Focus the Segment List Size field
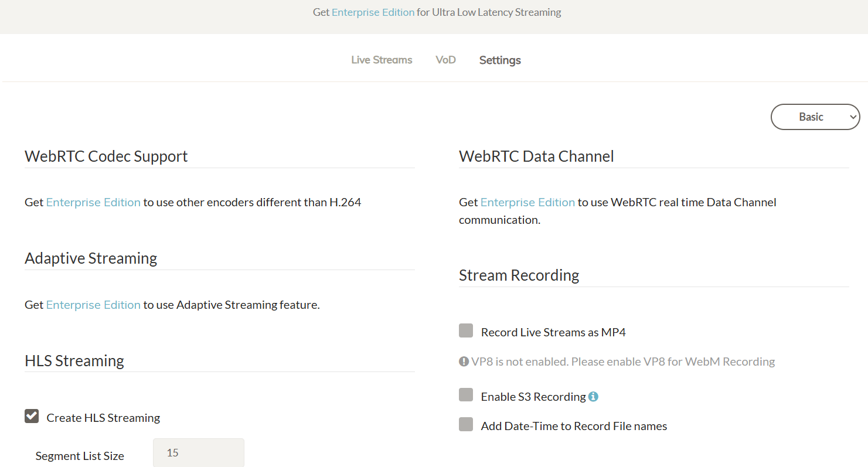This screenshot has height=467, width=868. click(x=199, y=452)
